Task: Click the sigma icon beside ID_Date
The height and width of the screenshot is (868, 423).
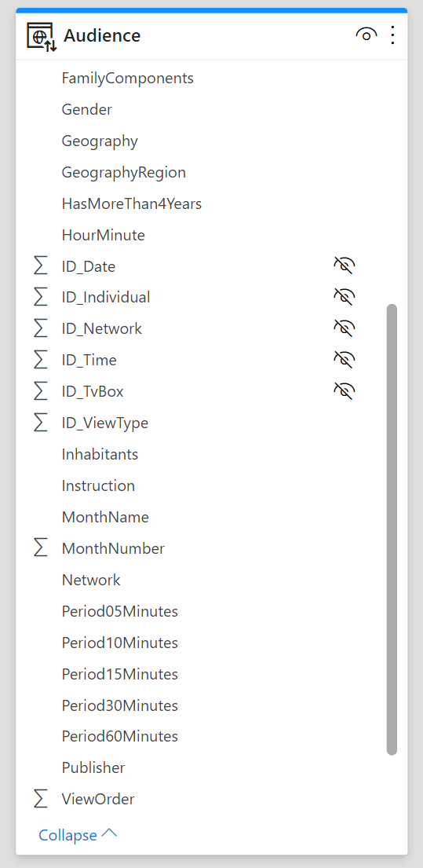Action: pos(41,266)
